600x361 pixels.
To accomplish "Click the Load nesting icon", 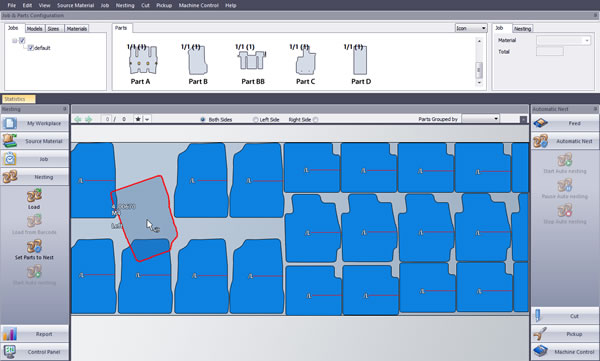I will 34,196.
